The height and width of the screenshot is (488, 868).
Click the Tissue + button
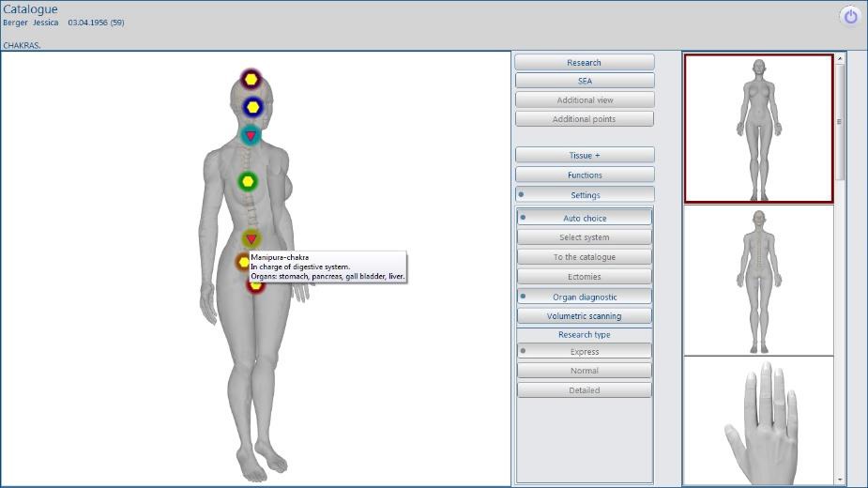pyautogui.click(x=585, y=156)
